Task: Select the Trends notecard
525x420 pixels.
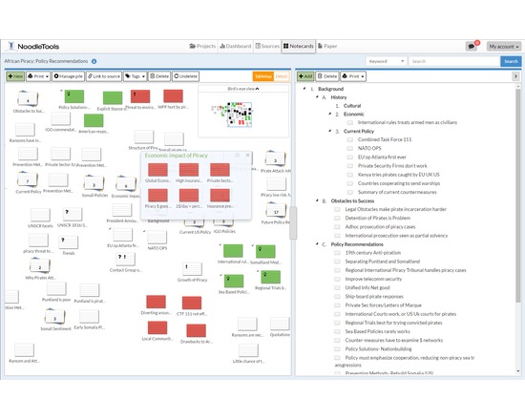Action: click(69, 242)
